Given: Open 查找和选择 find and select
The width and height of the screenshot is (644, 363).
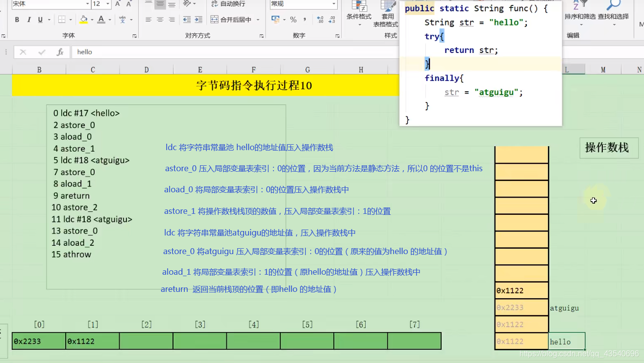Looking at the screenshot, I should click(613, 12).
